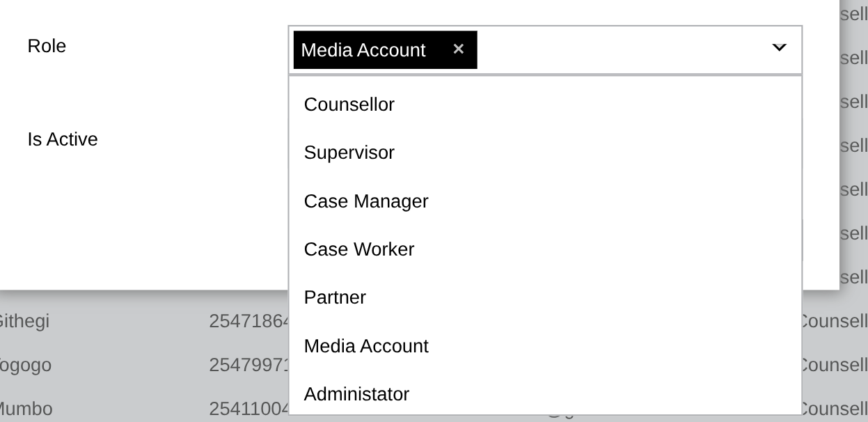Select the Case Worker role option

(x=359, y=249)
